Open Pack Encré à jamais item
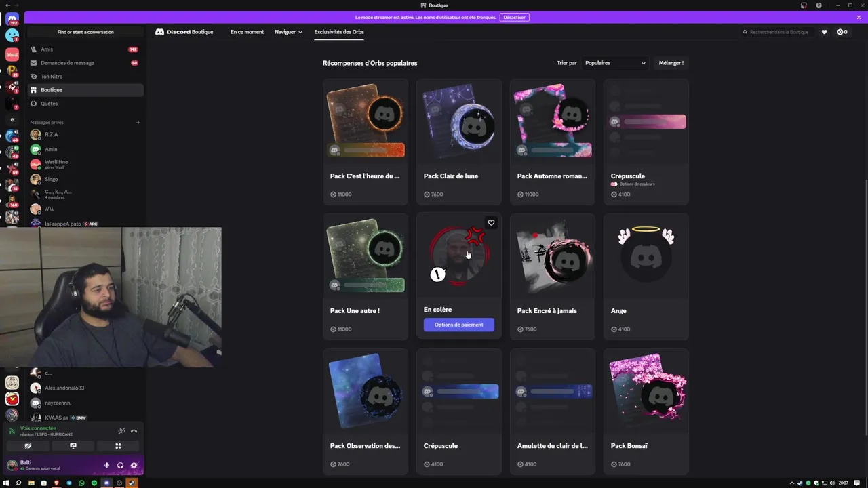This screenshot has height=488, width=868. click(553, 277)
